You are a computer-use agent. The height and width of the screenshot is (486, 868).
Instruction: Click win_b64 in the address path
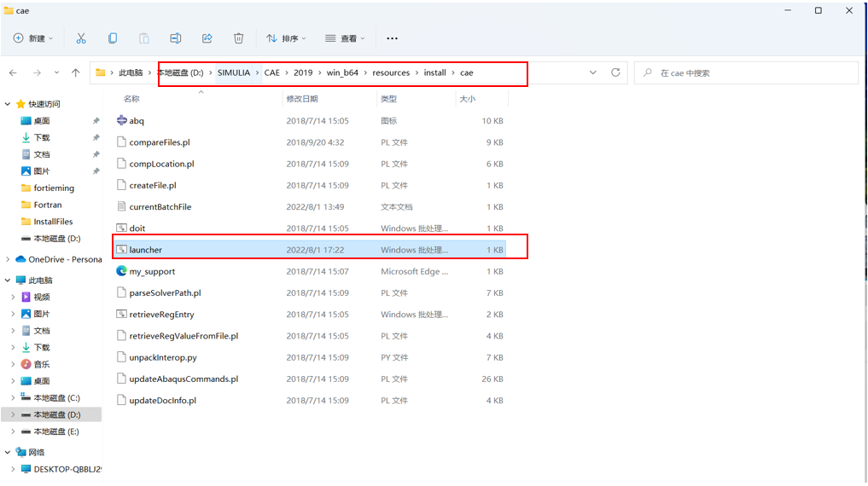(x=342, y=72)
